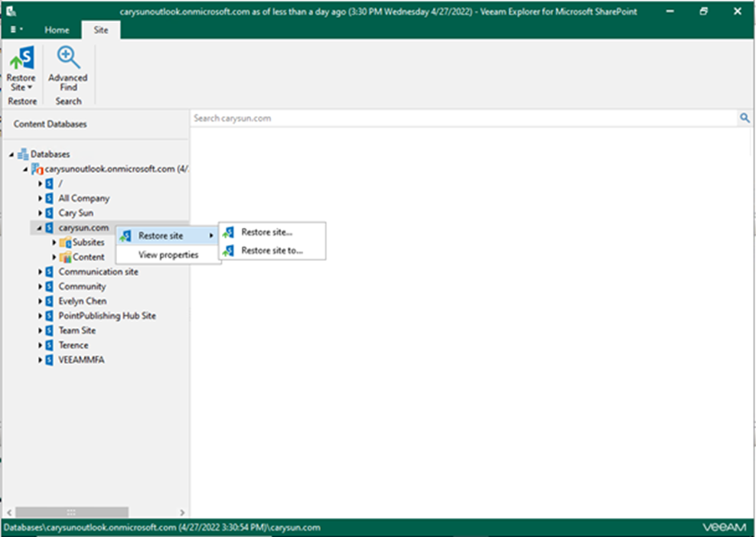Click the SharePoint icon beside the slash site
This screenshot has width=756, height=537.
point(49,184)
